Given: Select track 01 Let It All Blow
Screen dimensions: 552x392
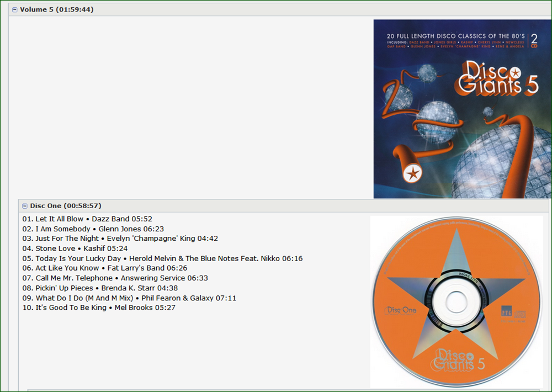Looking at the screenshot, I should [87, 219].
